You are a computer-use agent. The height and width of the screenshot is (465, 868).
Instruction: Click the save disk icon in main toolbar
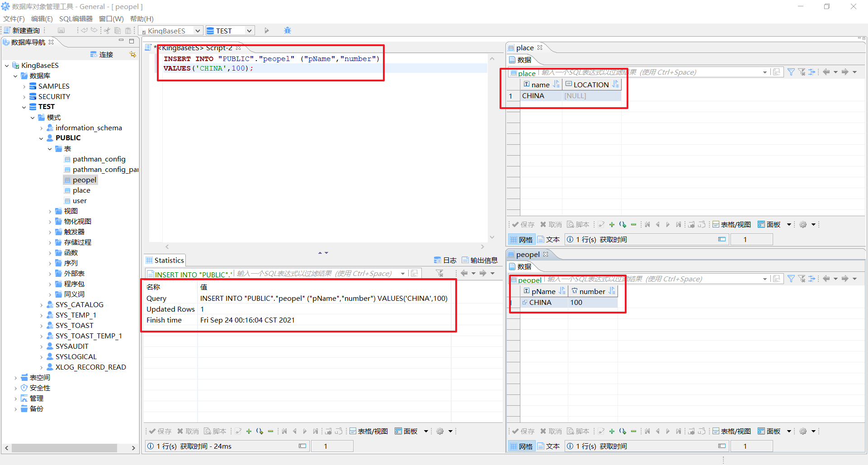(x=61, y=30)
